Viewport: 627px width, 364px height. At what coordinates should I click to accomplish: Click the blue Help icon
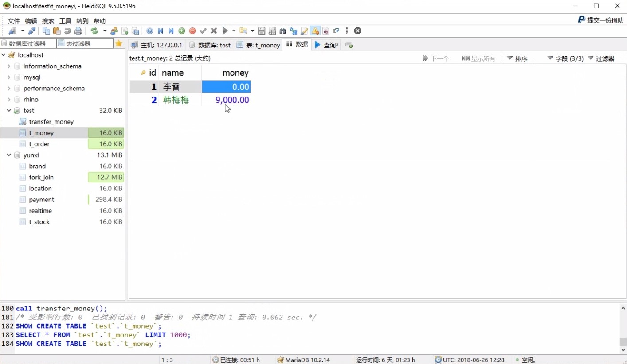[x=150, y=31]
